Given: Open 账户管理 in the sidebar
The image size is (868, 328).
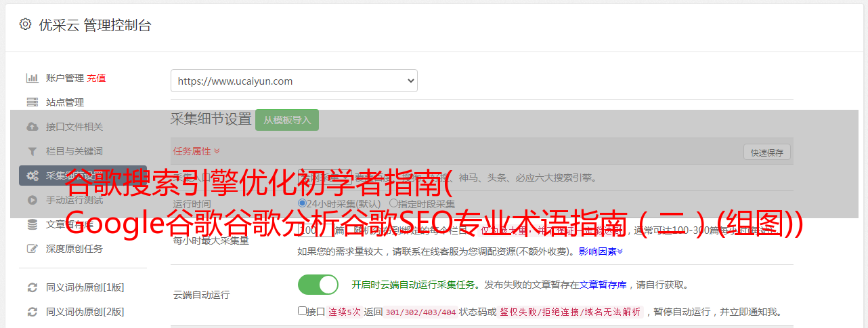Looking at the screenshot, I should coord(65,78).
